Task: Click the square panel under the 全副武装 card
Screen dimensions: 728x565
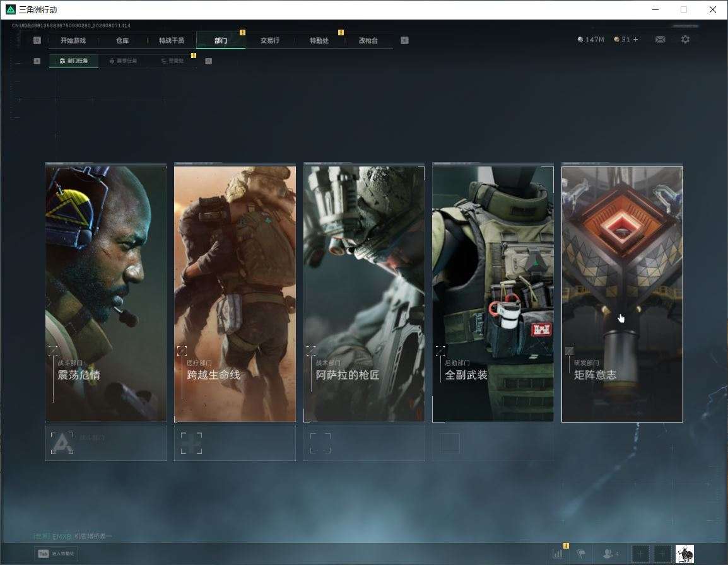Action: click(493, 443)
